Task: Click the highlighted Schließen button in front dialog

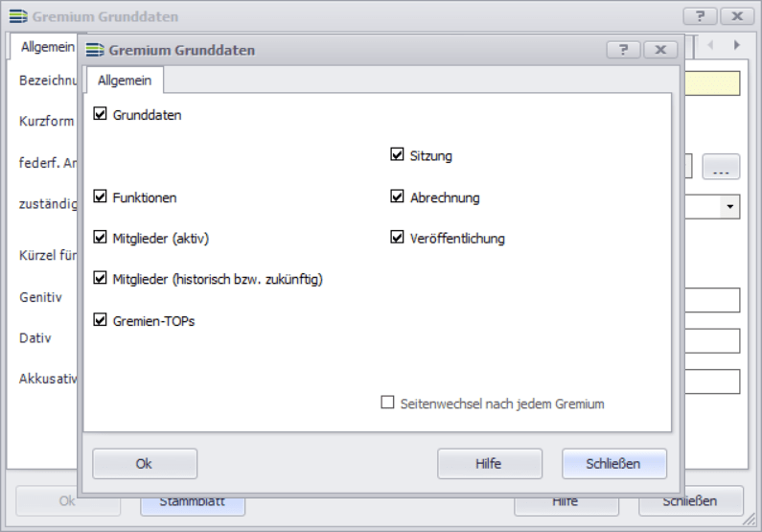Action: click(613, 464)
